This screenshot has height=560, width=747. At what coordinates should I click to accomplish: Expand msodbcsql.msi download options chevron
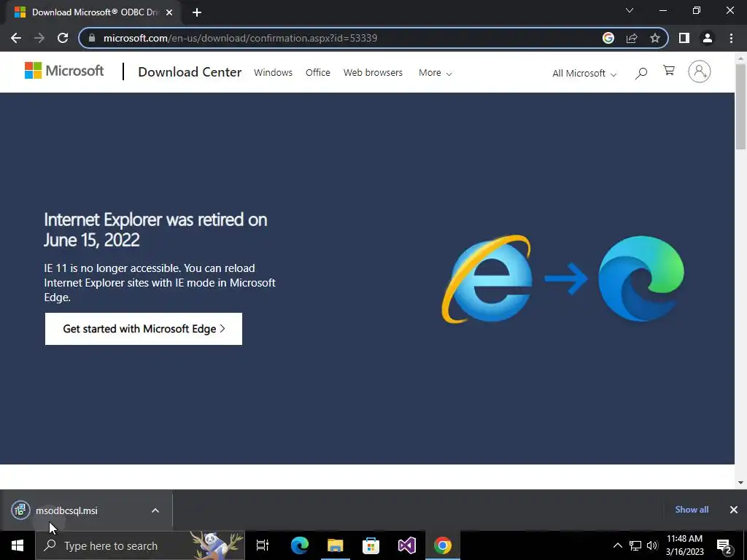155,510
